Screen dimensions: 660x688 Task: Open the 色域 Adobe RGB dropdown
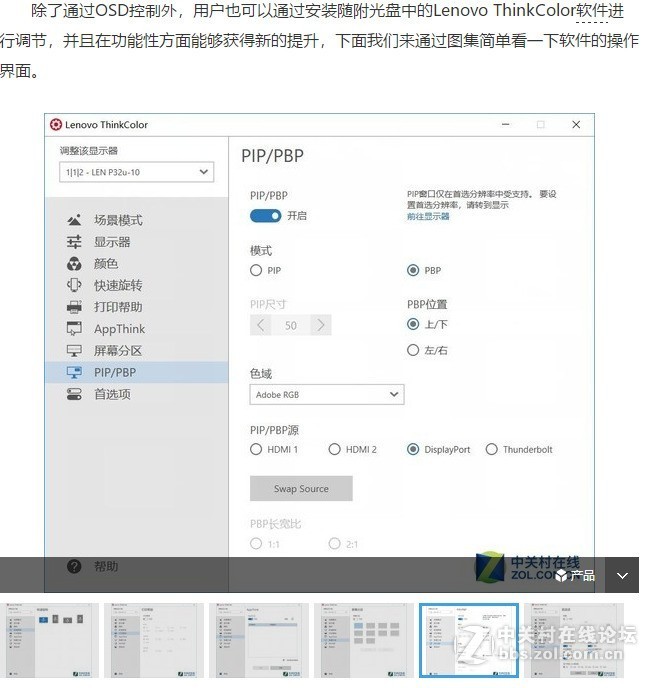point(327,394)
